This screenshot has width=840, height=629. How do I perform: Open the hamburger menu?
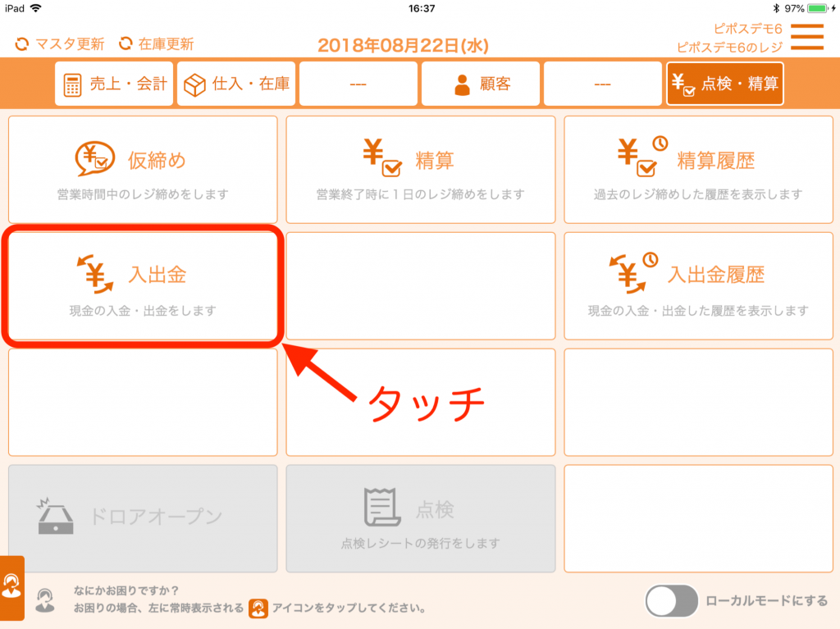click(807, 37)
